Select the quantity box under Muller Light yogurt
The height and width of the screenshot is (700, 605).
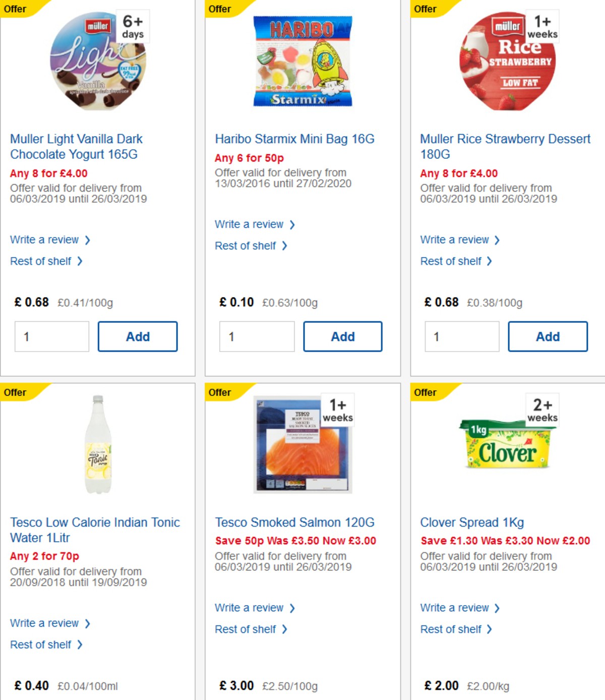tap(51, 336)
